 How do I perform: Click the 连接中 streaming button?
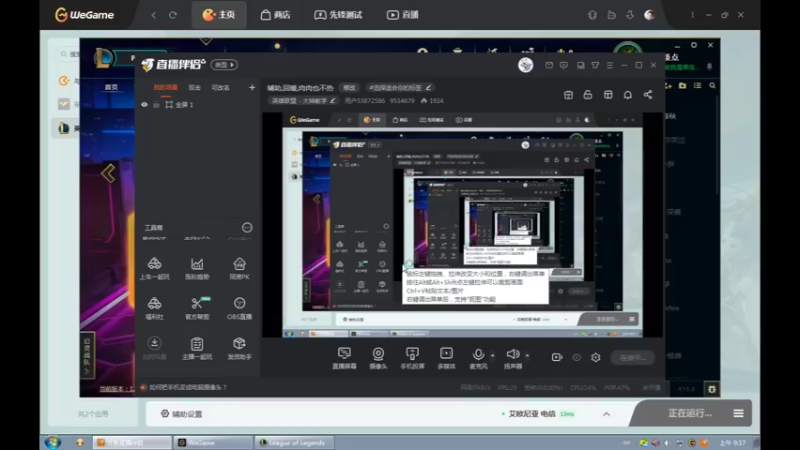coord(633,358)
